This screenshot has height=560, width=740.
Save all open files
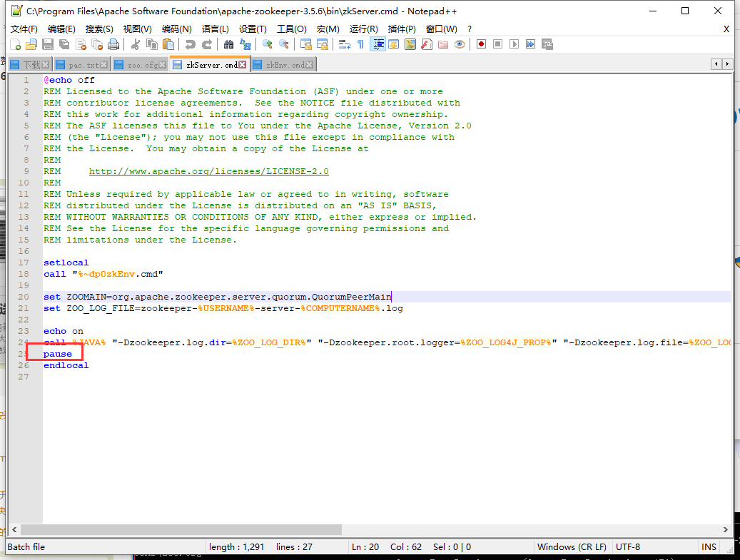pos(65,44)
